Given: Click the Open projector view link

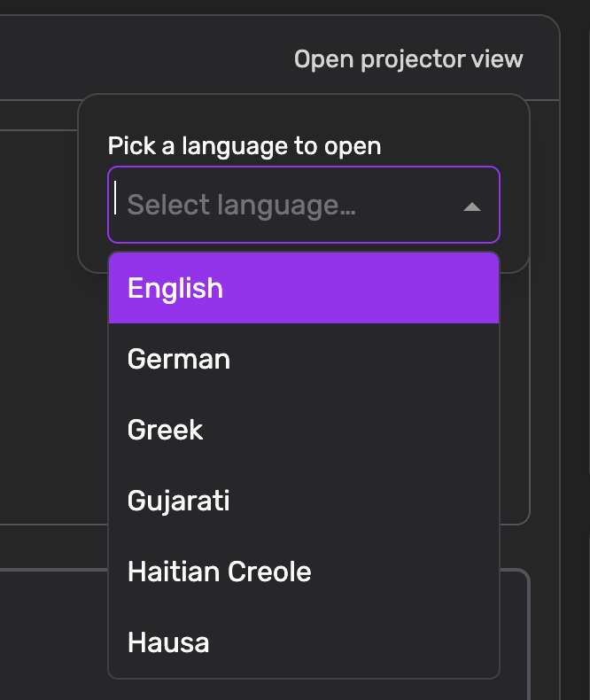Looking at the screenshot, I should tap(408, 59).
